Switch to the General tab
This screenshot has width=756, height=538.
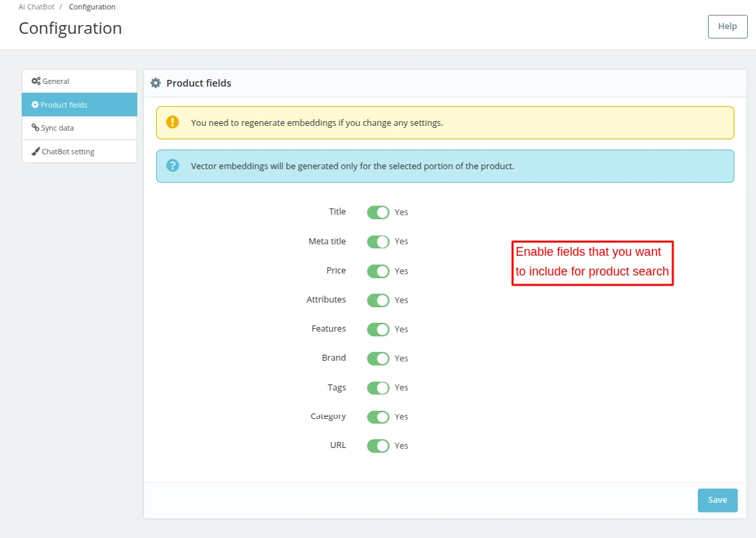point(56,81)
